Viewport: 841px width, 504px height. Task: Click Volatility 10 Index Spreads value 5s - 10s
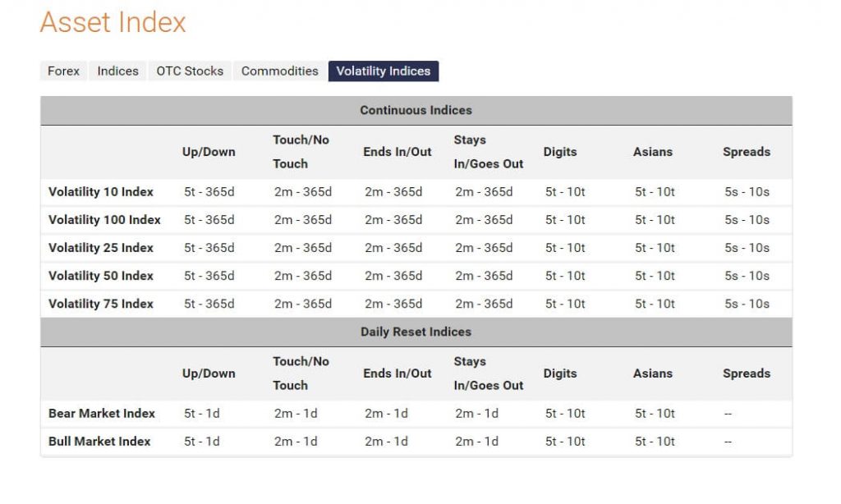pos(747,192)
